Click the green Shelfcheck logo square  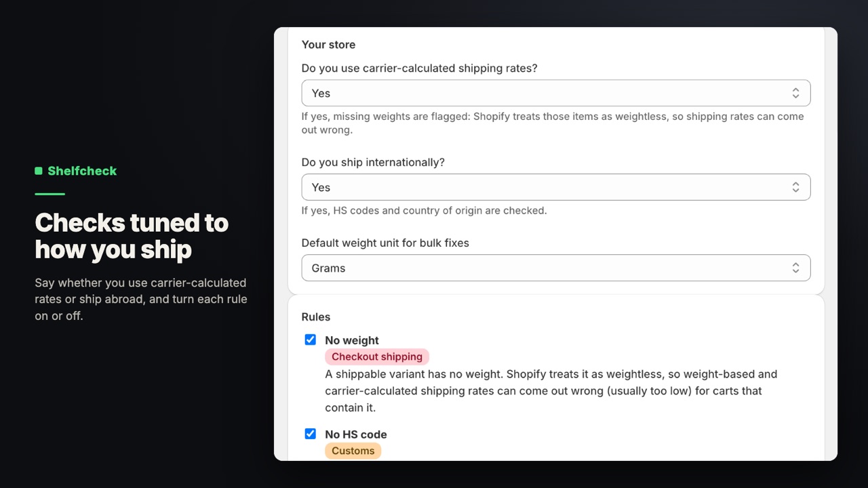[x=39, y=171]
